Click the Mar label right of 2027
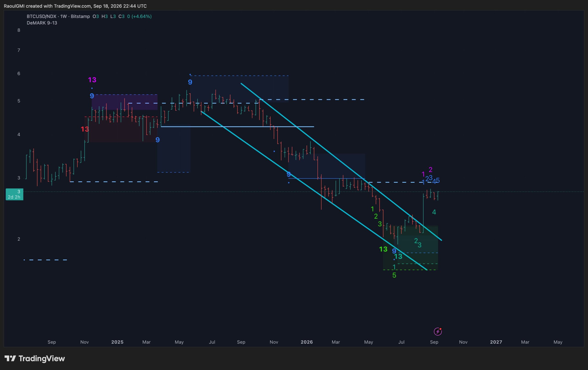 tap(525, 342)
